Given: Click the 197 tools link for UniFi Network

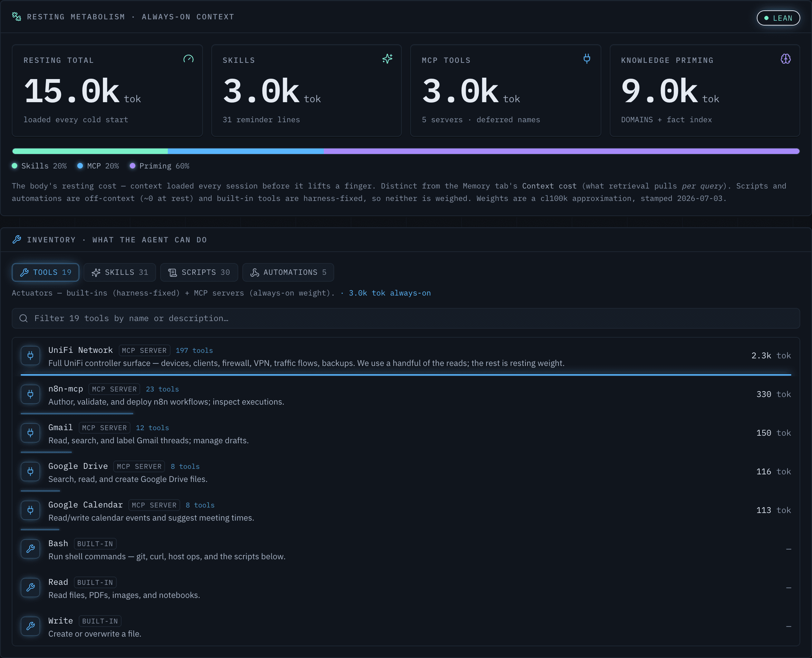Looking at the screenshot, I should (x=194, y=351).
